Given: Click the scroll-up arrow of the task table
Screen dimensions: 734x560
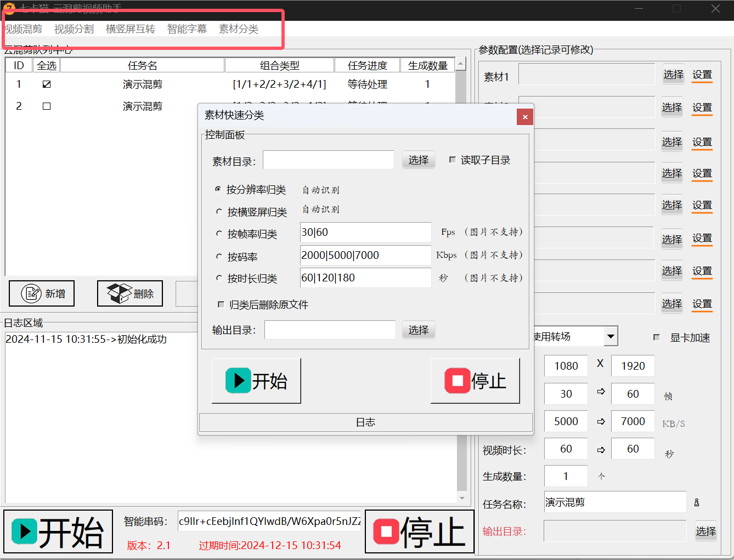Looking at the screenshot, I should pos(461,64).
